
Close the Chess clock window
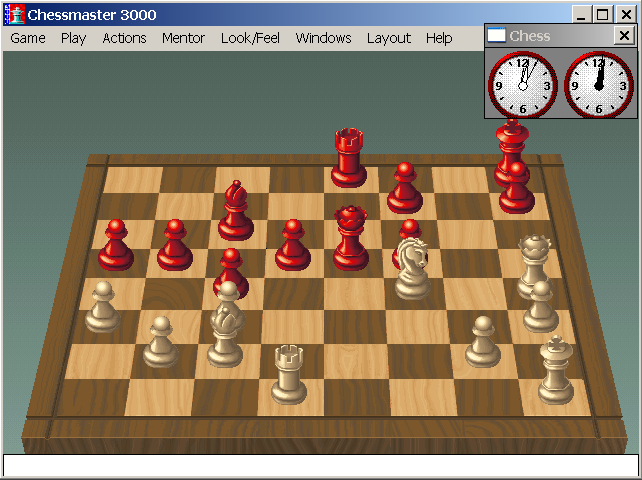coord(624,36)
